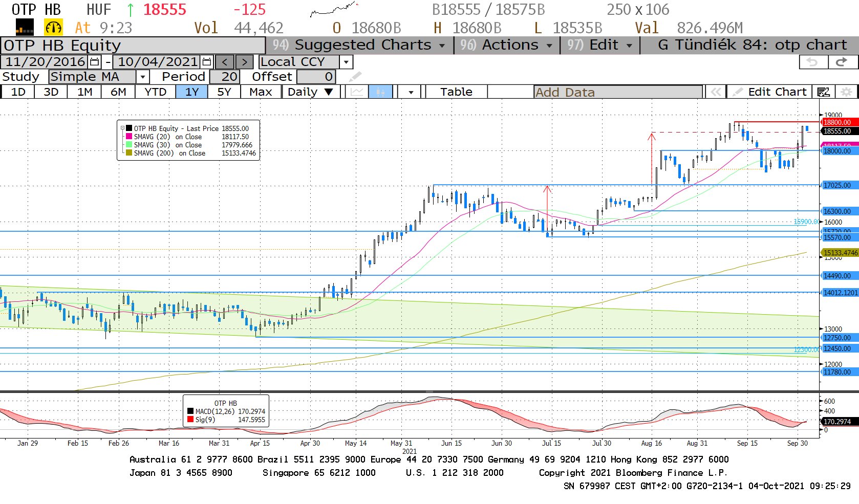Shift the date range forward with right arrow
The width and height of the screenshot is (859, 504).
[x=244, y=62]
